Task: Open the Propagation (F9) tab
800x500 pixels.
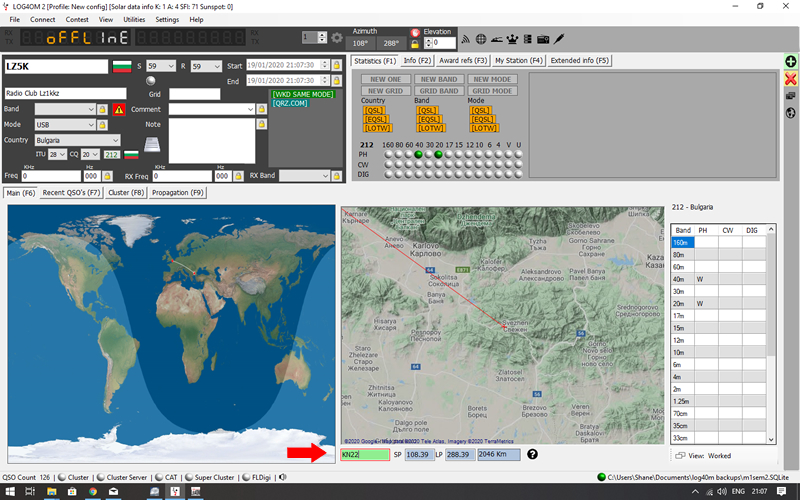Action: [x=178, y=192]
